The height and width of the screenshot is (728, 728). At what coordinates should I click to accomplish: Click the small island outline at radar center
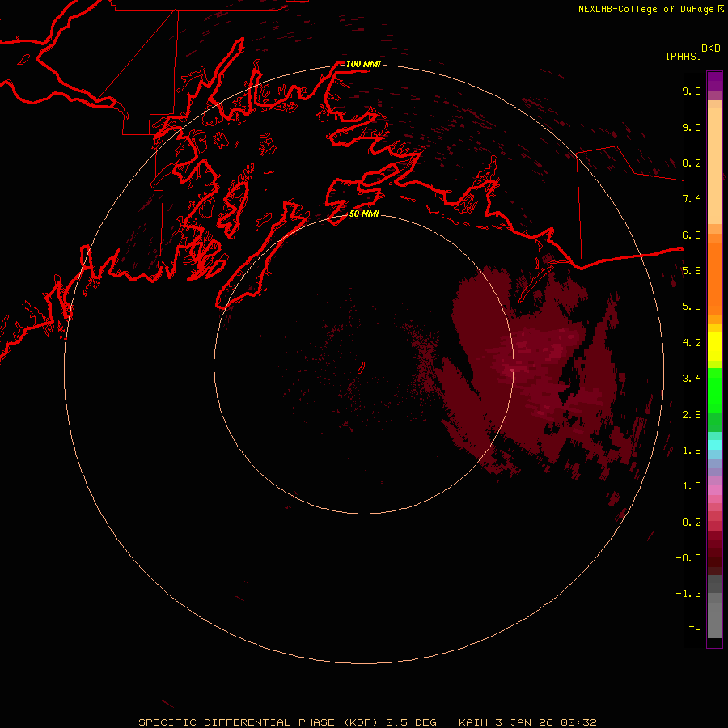click(x=362, y=368)
